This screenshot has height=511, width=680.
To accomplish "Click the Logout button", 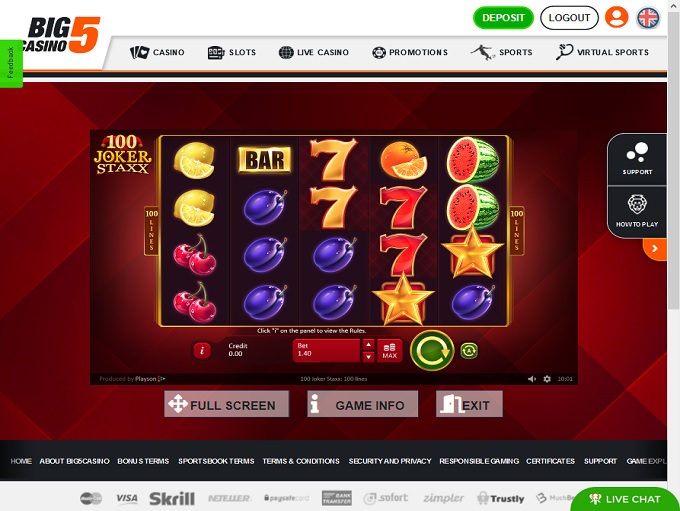I will (x=569, y=18).
